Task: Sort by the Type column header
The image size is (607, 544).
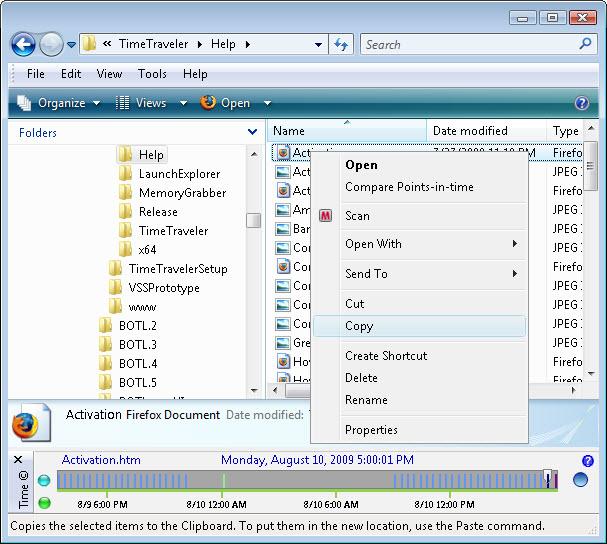Action: click(x=565, y=131)
